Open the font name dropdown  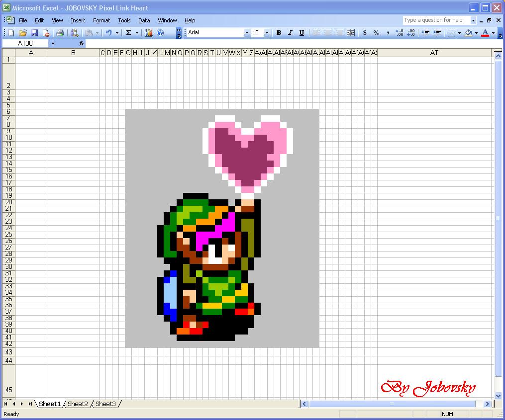247,33
